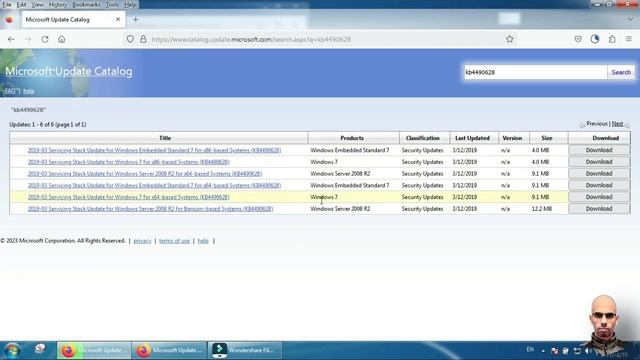Open the Windows Start menu
The height and width of the screenshot is (360, 640).
[x=12, y=350]
